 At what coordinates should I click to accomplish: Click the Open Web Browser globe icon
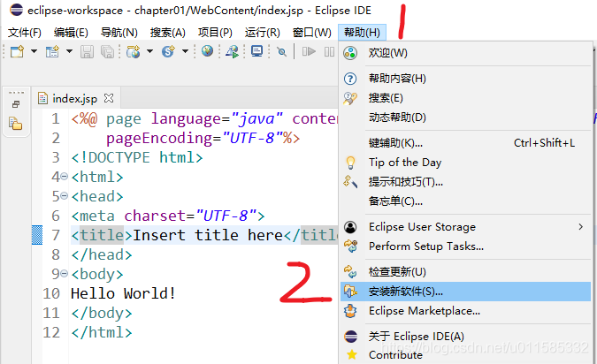(x=207, y=51)
